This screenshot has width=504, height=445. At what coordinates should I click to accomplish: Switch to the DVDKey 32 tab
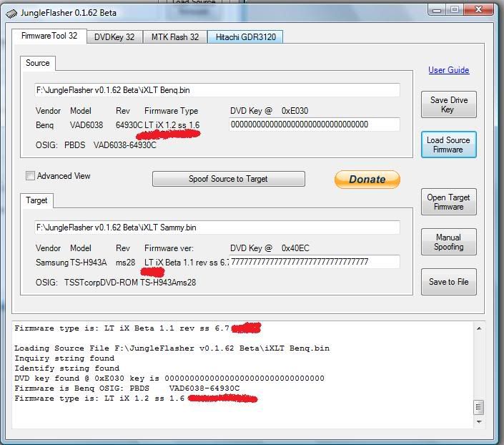click(114, 37)
